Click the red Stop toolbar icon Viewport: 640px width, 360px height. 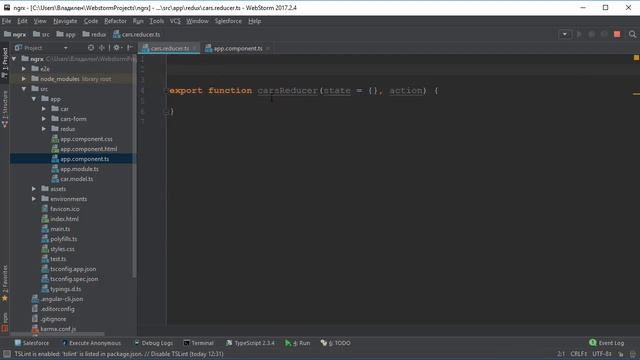click(617, 34)
